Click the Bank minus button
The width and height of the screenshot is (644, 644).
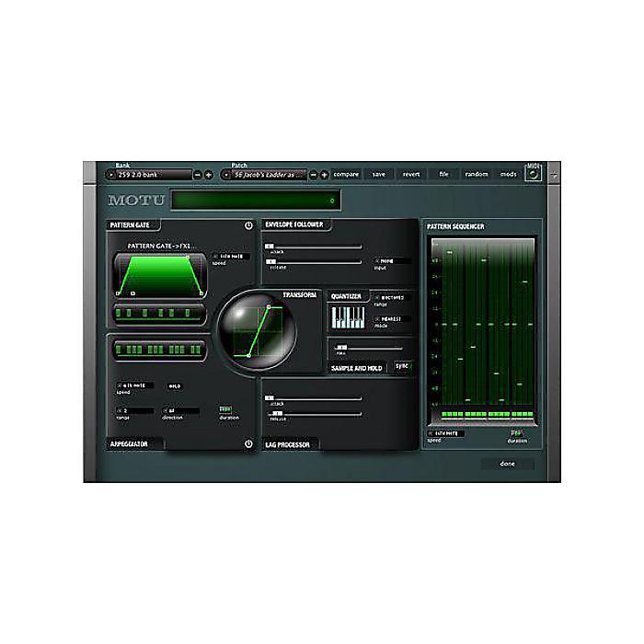[x=198, y=175]
